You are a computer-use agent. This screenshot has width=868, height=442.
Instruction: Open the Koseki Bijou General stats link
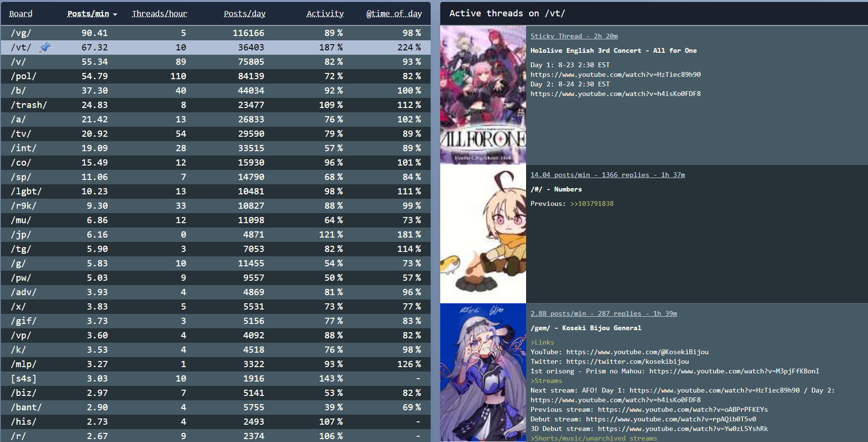coord(604,313)
